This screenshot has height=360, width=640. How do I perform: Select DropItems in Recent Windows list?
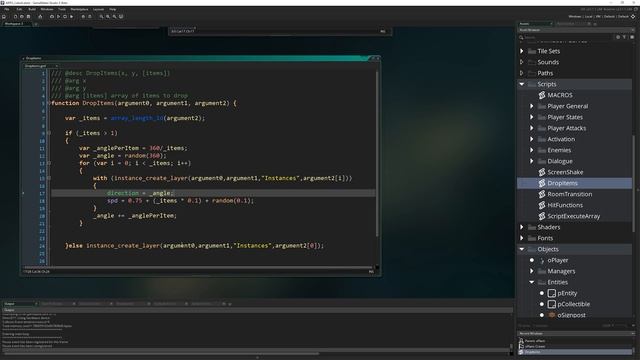tap(576, 352)
